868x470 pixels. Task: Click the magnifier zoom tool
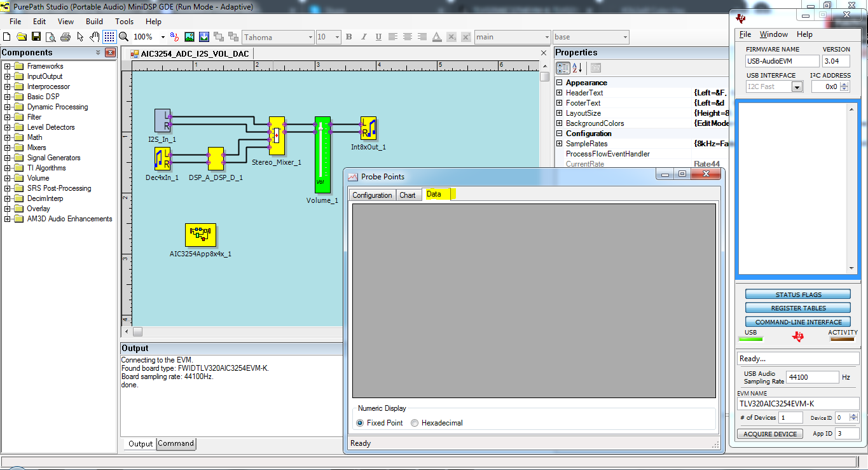coord(123,37)
